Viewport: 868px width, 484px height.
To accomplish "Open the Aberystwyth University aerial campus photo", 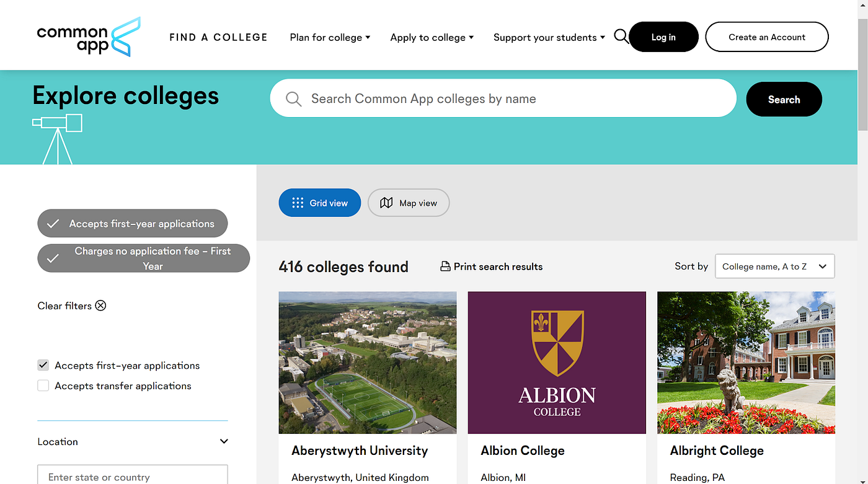I will tap(368, 363).
